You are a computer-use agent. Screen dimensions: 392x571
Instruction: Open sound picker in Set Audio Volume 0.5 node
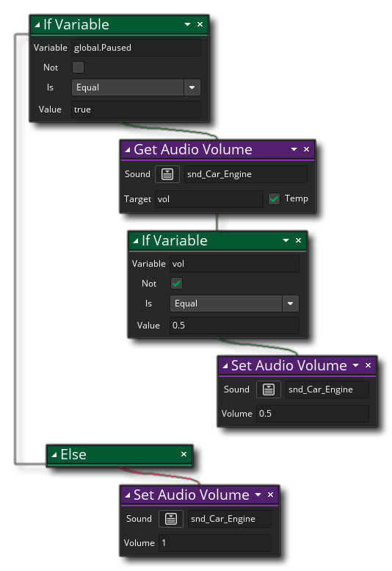tap(269, 389)
